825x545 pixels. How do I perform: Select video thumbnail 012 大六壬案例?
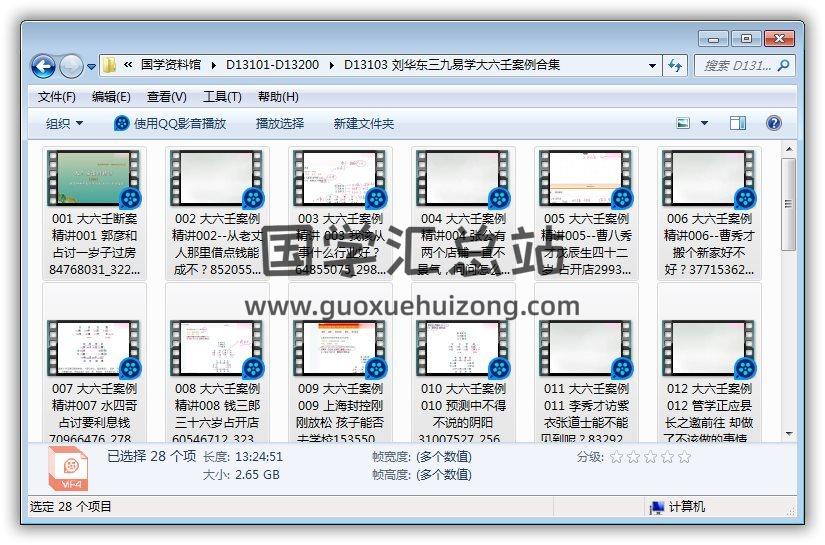tap(709, 348)
